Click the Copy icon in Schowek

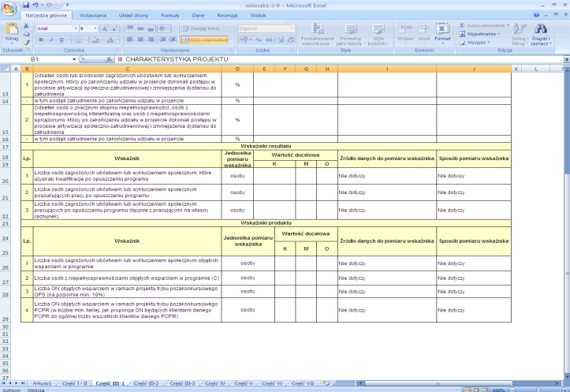coord(26,34)
